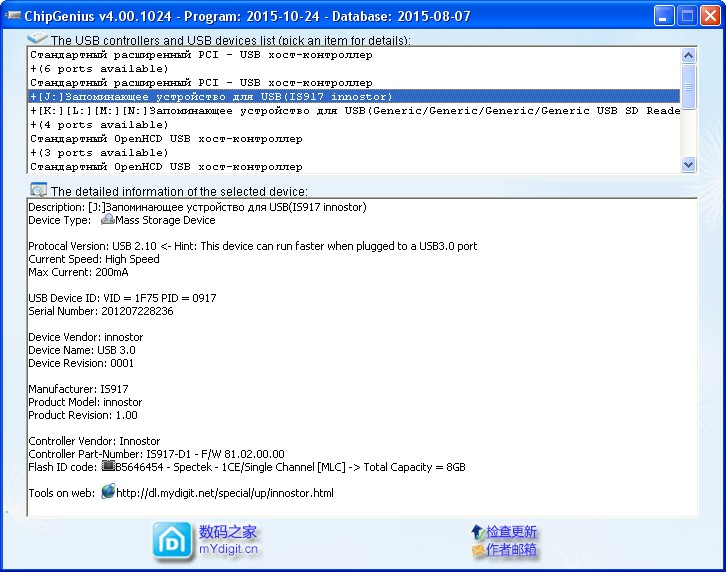Click the 作者邮箱 author email link
Screen dimensions: 726x572
pos(511,550)
